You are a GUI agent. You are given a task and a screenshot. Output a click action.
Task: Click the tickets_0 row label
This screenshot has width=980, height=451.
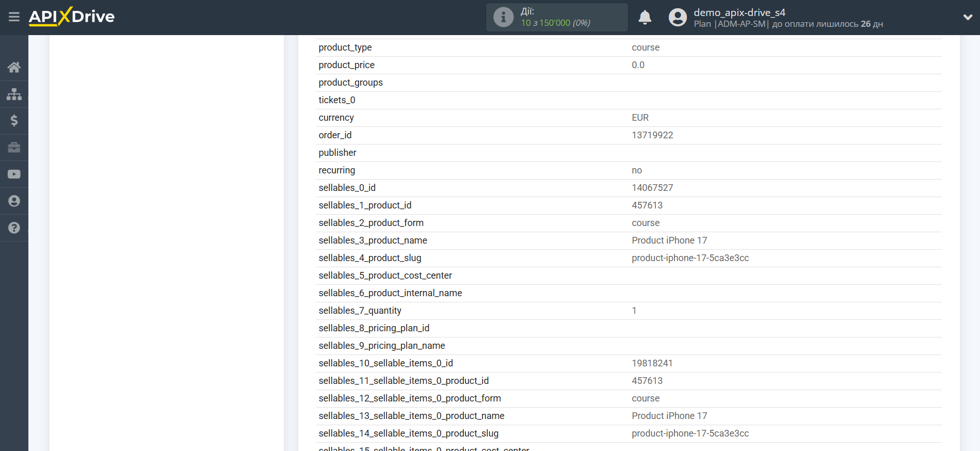pos(337,100)
